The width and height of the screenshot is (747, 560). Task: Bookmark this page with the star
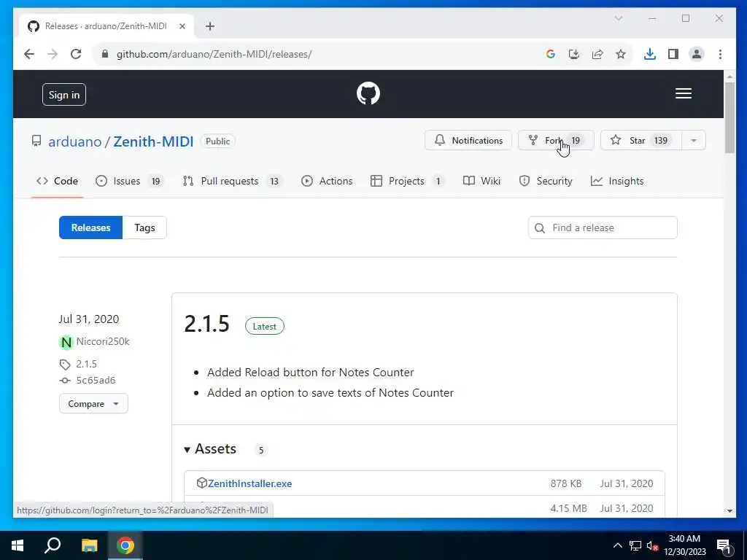coord(620,54)
